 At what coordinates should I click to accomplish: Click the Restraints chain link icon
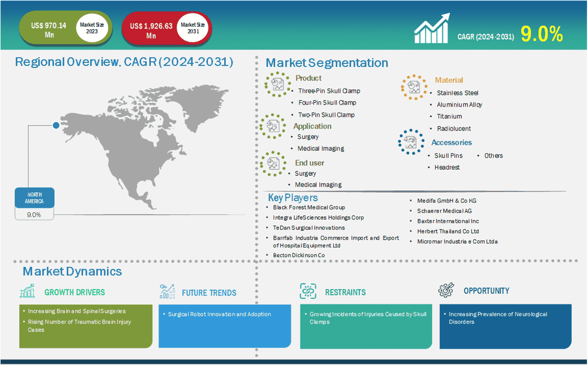click(308, 291)
